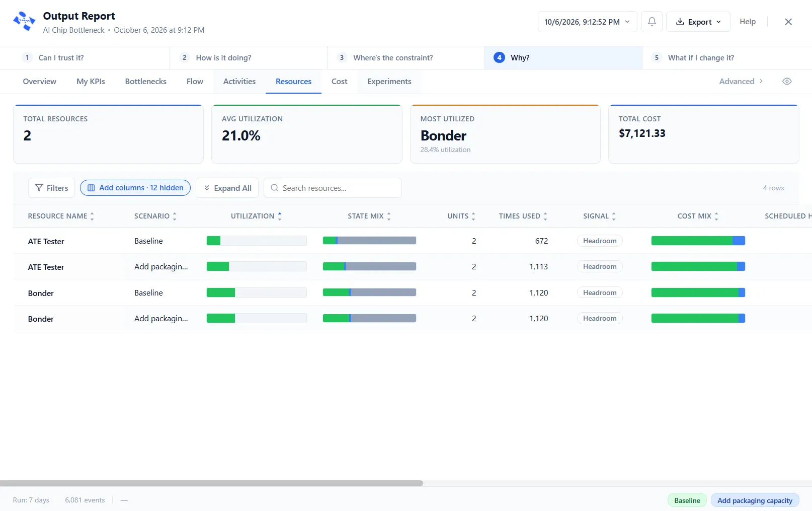Click the horizontal scrollbar at the bottom
Screen dimensions: 812x511
point(211,483)
